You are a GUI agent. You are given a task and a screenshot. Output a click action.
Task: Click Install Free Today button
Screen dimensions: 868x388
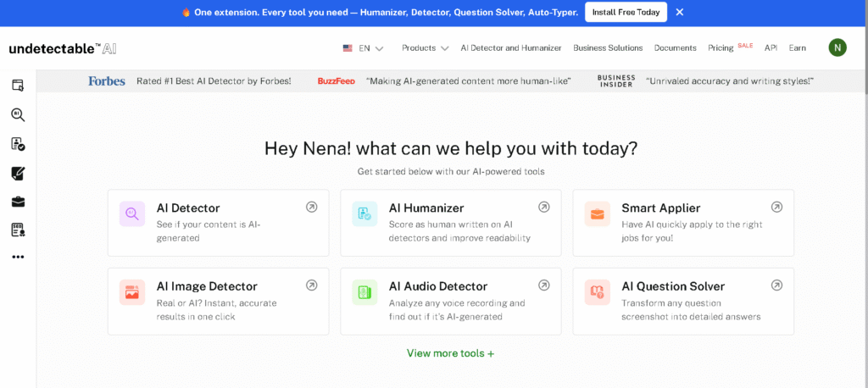[626, 12]
